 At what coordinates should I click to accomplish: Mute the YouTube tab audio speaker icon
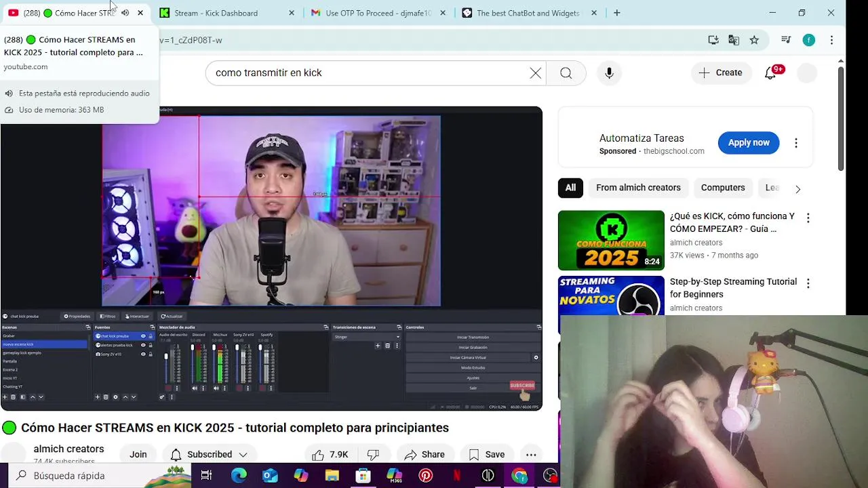coord(125,13)
